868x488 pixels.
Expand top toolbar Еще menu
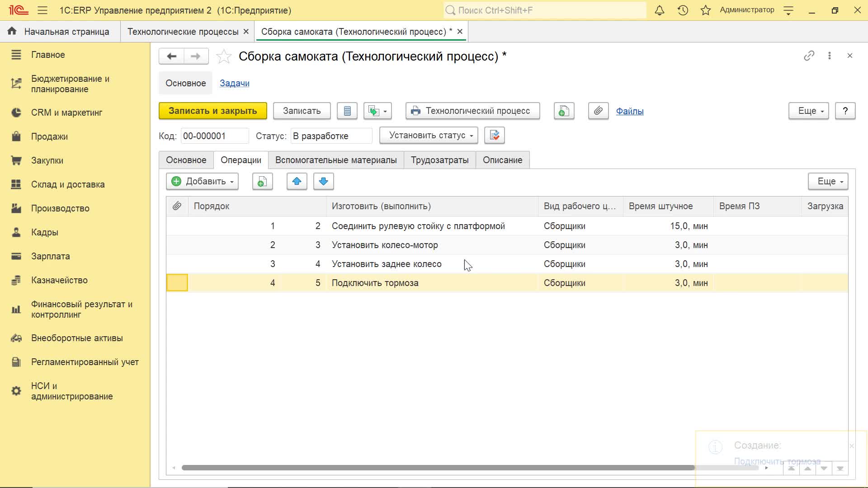pos(809,111)
